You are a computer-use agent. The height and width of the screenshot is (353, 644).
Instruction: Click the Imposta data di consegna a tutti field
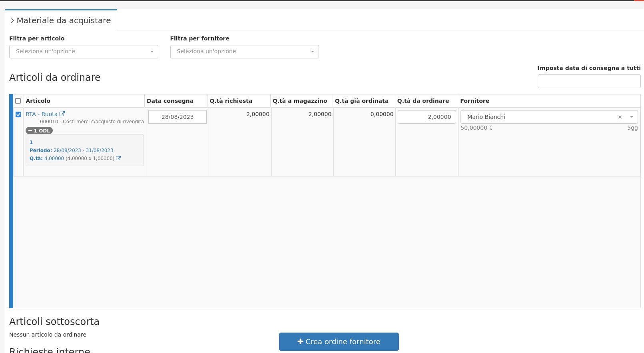[588, 81]
